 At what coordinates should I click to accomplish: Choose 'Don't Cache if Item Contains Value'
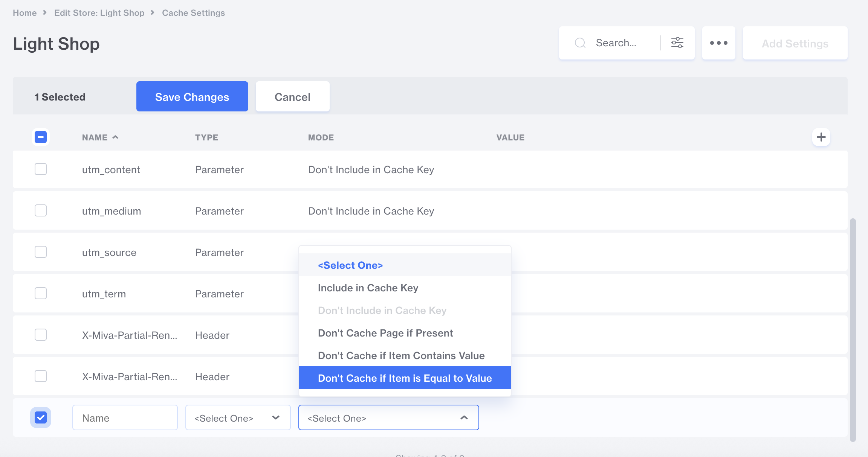[405, 355]
